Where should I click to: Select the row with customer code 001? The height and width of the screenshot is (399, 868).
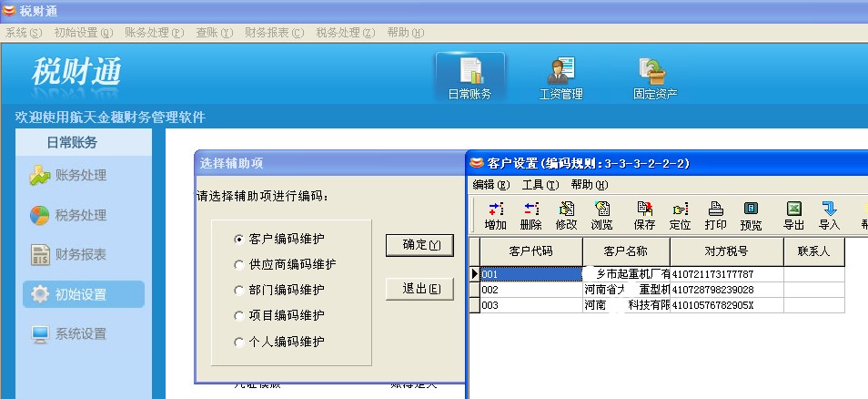657,274
